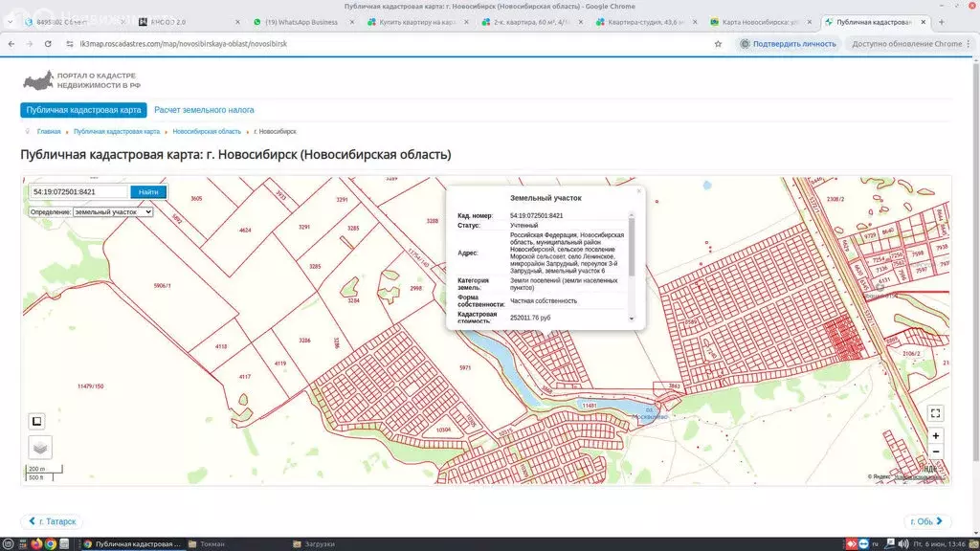Click 'Доступно обновление Chrome' button
This screenshot has width=980, height=551.
[x=911, y=44]
